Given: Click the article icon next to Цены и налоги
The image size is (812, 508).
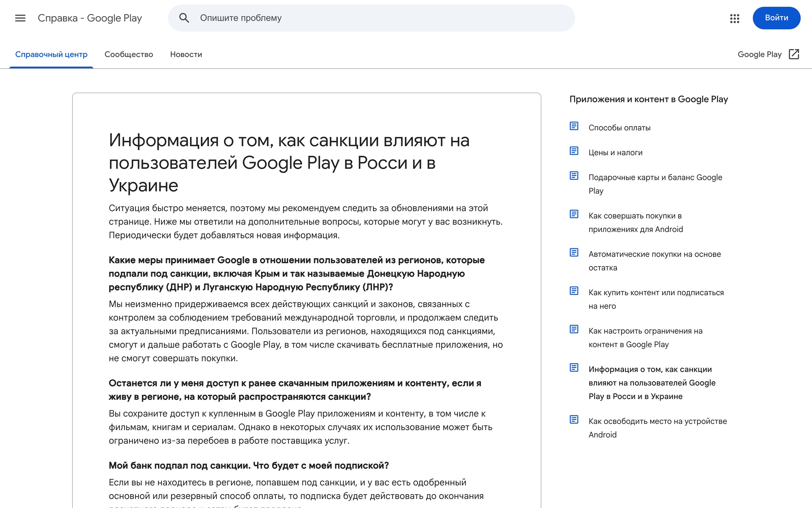Looking at the screenshot, I should [x=574, y=151].
